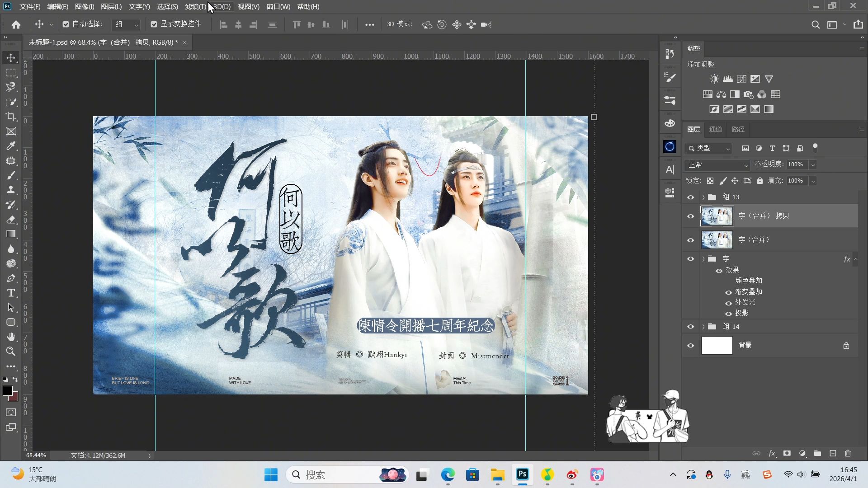Open the 图像(I) menu
Viewport: 868px width, 488px height.
(85, 7)
